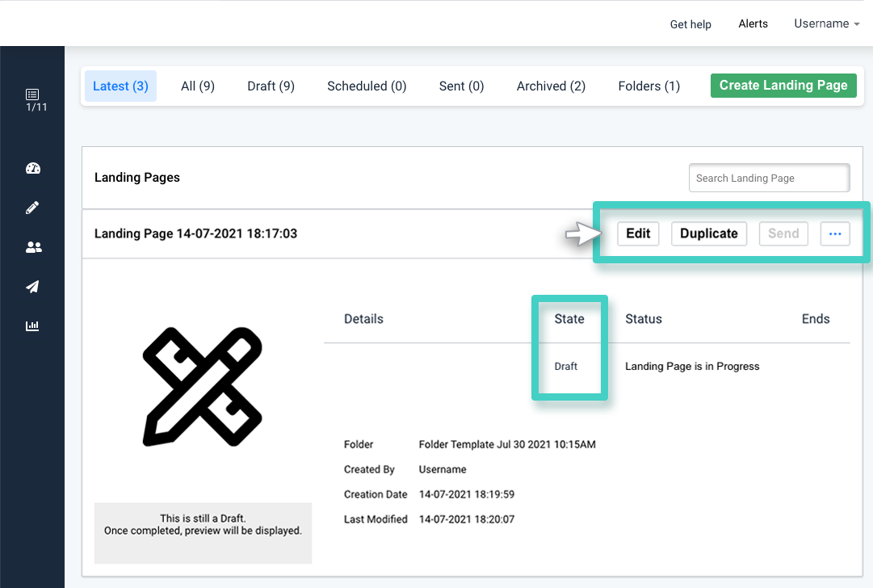Click the Status column header
873x588 pixels.
tap(643, 319)
